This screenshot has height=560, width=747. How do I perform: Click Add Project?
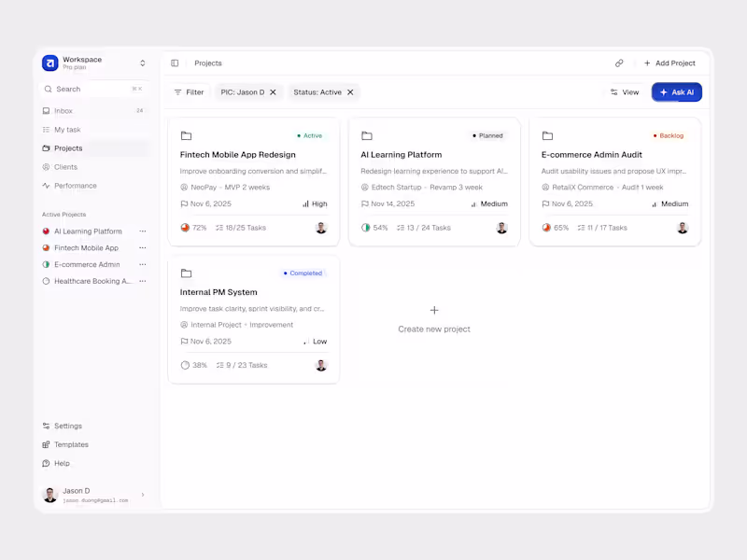click(670, 63)
